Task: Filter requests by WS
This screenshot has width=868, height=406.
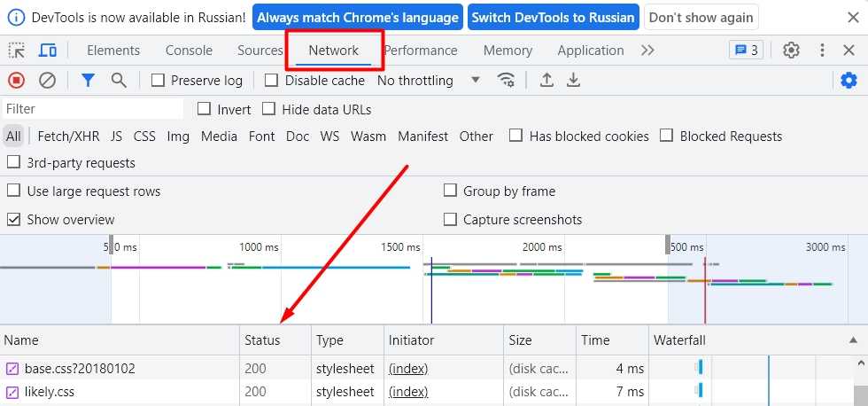Action: (329, 137)
